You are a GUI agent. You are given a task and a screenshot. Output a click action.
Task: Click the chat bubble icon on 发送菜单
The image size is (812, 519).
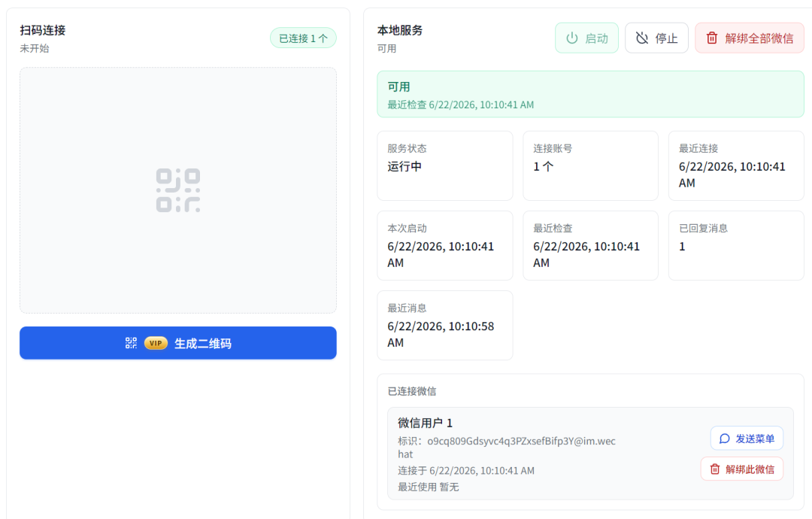tap(725, 439)
